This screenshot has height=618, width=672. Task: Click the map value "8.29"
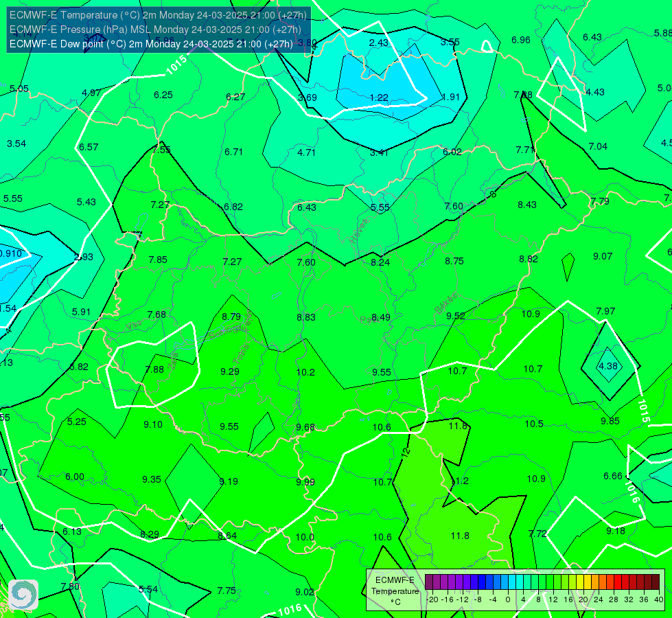coord(150,535)
